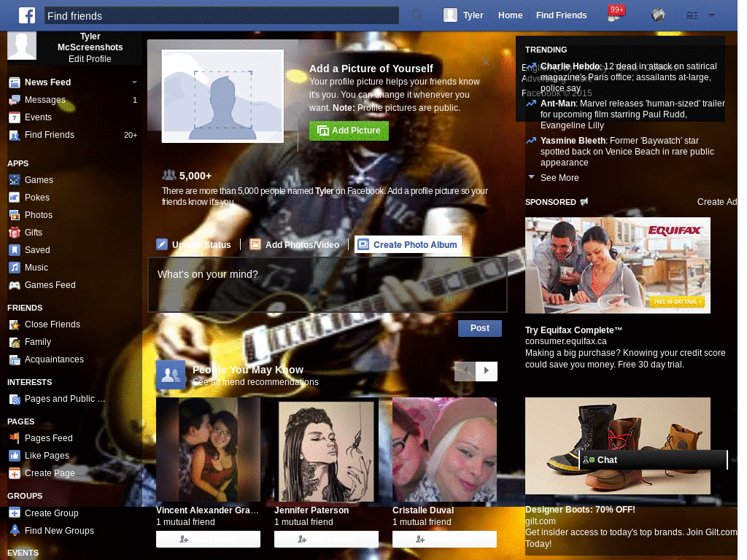This screenshot has height=560, width=747.
Task: Click the Pokes icon
Action: (15, 198)
